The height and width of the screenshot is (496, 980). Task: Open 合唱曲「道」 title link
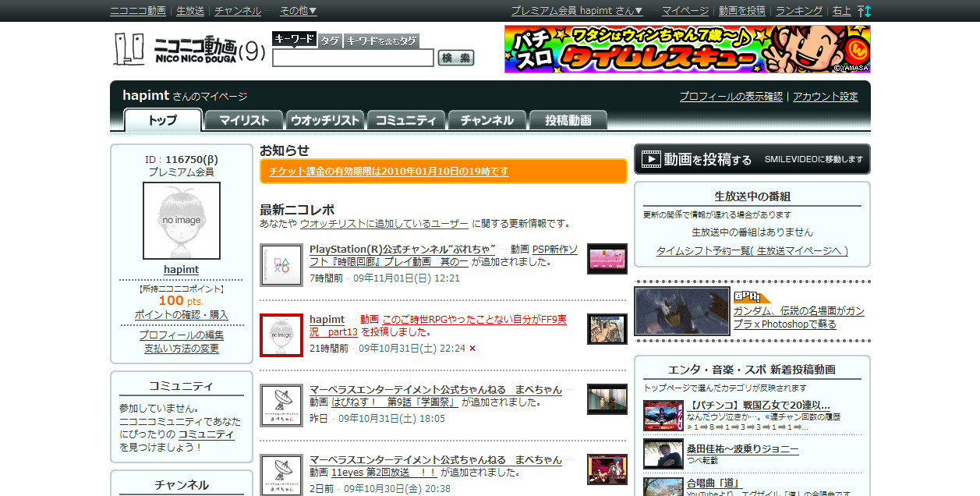(x=715, y=483)
